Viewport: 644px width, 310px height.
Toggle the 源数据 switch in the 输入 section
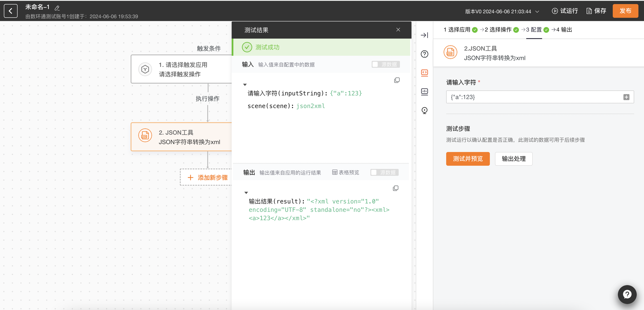(386, 64)
